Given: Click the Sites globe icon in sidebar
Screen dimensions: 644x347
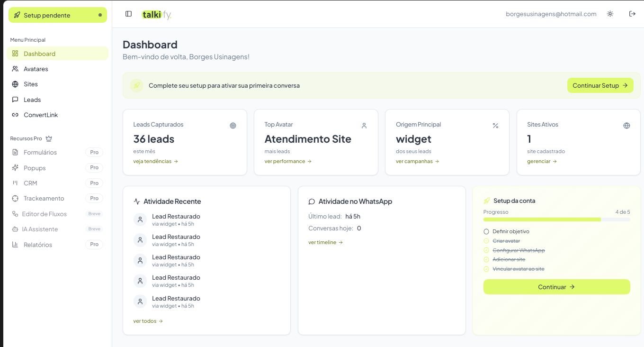Looking at the screenshot, I should (x=15, y=84).
